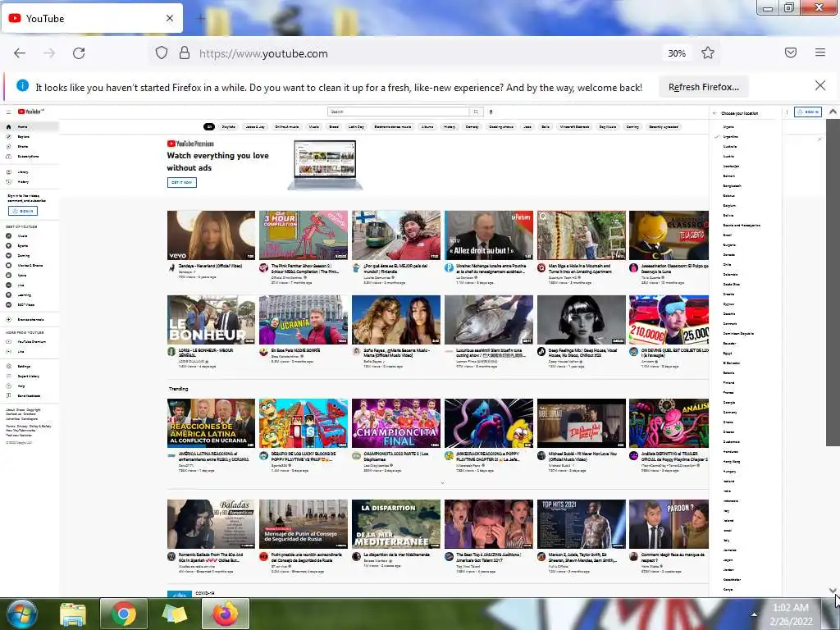Open the Windows Start menu orb

(x=21, y=614)
